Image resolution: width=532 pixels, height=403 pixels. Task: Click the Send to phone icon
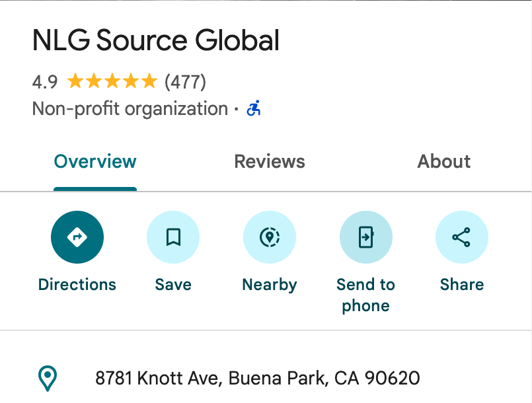click(365, 237)
